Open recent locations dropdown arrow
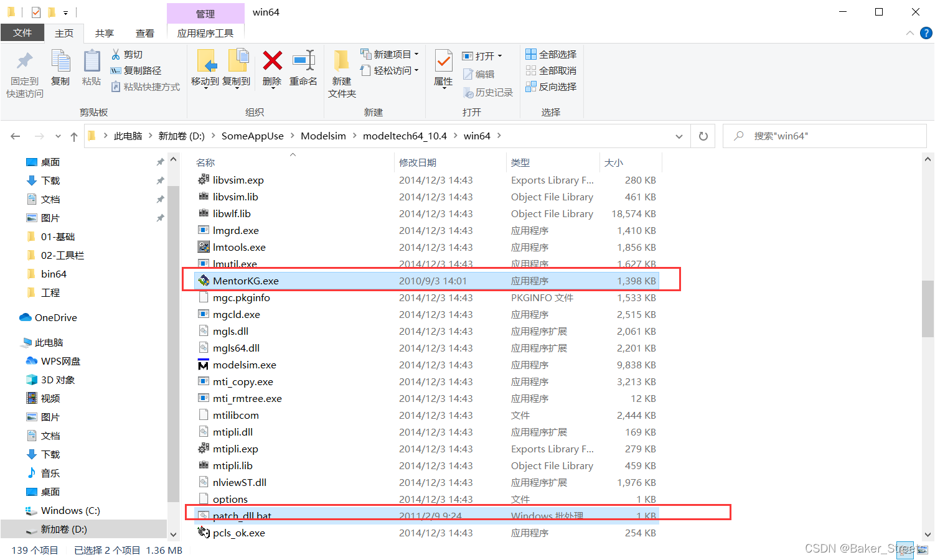The width and height of the screenshot is (935, 560). [x=58, y=136]
